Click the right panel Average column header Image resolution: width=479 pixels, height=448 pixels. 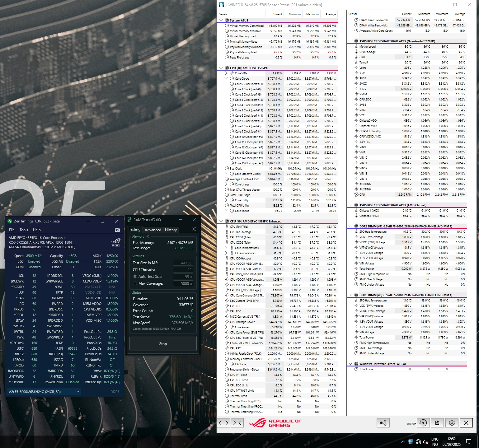[458, 14]
